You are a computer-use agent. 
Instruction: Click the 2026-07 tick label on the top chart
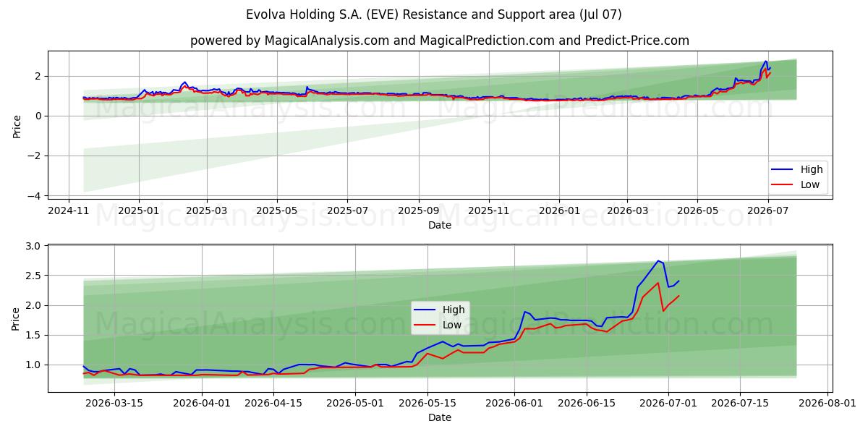click(x=767, y=211)
